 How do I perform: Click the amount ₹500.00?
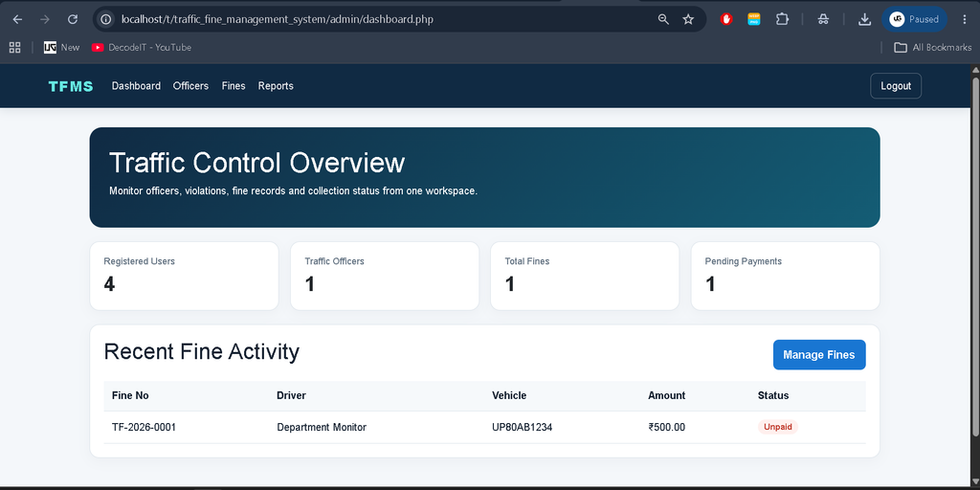coord(666,428)
